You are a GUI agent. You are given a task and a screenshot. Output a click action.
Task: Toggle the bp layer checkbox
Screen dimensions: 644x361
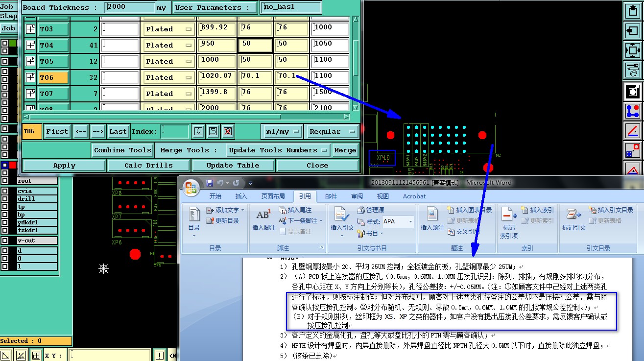(x=5, y=215)
